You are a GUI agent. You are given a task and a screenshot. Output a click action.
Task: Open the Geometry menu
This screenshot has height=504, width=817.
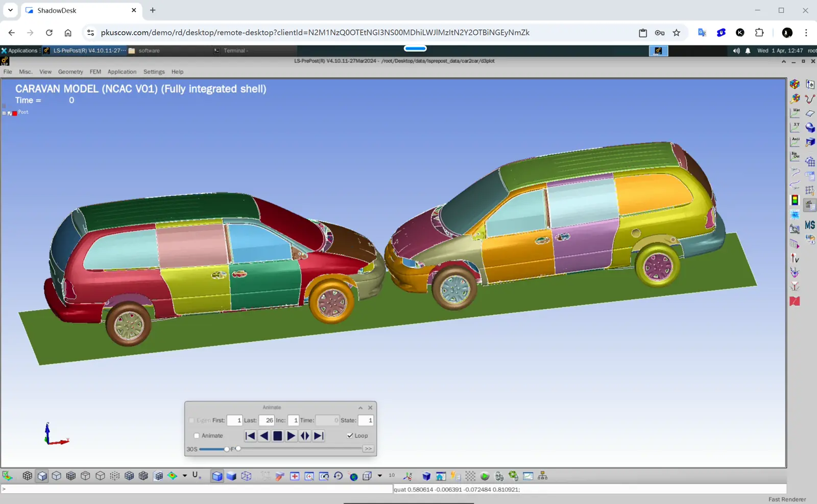click(x=70, y=72)
